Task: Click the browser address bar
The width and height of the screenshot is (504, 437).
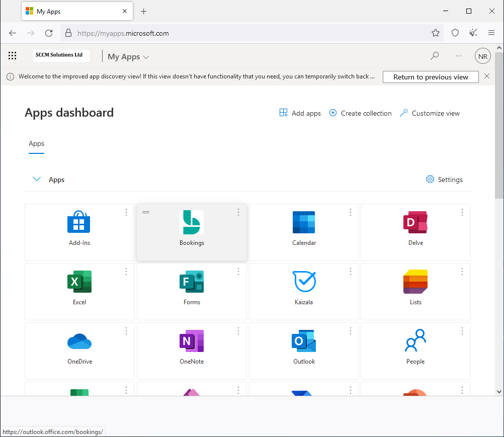Action: click(251, 33)
